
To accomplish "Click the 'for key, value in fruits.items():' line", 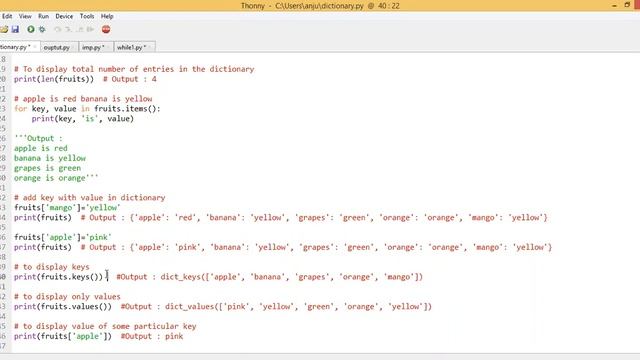I will (x=87, y=109).
